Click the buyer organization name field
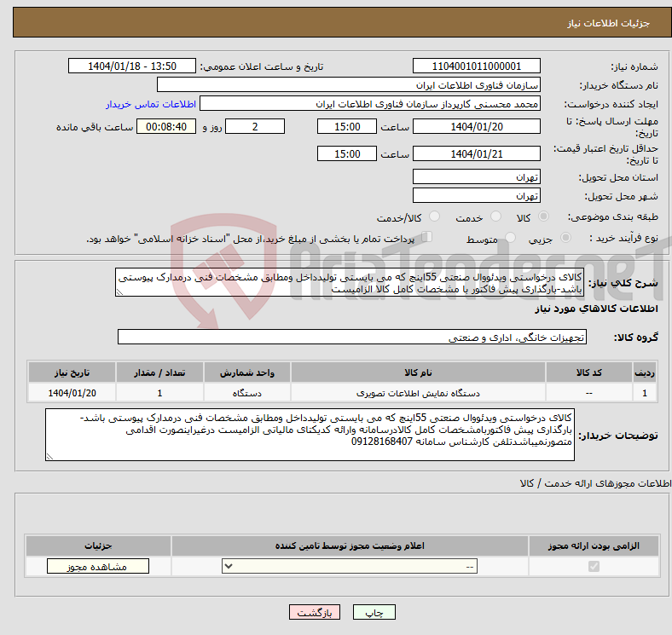Screen dimensions: 672x635 pyautogui.click(x=349, y=85)
